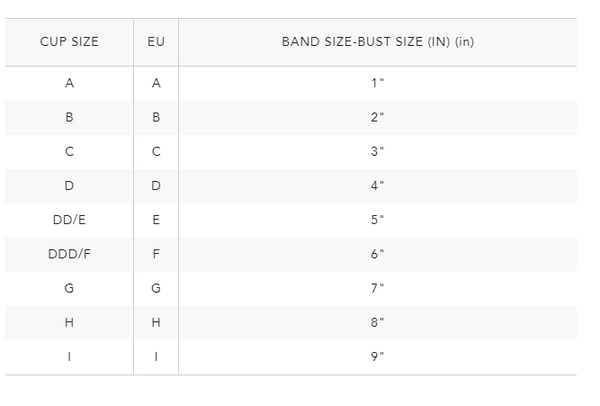Image resolution: width=600 pixels, height=406 pixels.
Task: Click cup size A in CUP SIZE column
Action: [69, 83]
